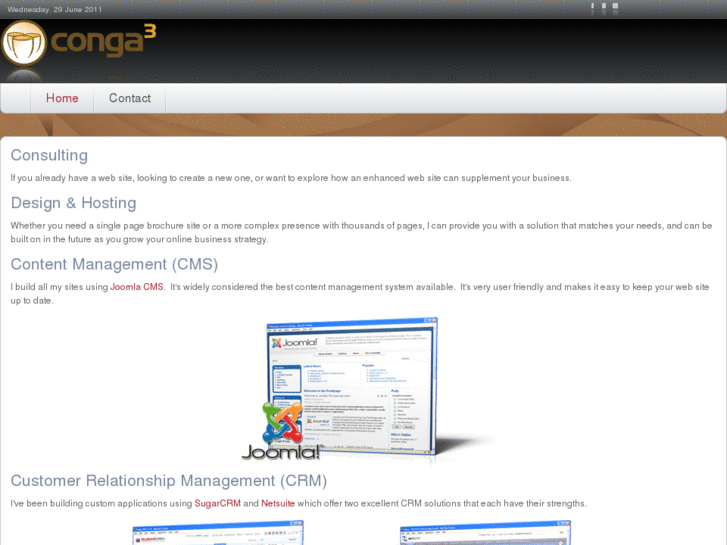Click the paragraph starting 'If you already have a web site'
Image resolution: width=727 pixels, height=545 pixels.
pyautogui.click(x=291, y=178)
